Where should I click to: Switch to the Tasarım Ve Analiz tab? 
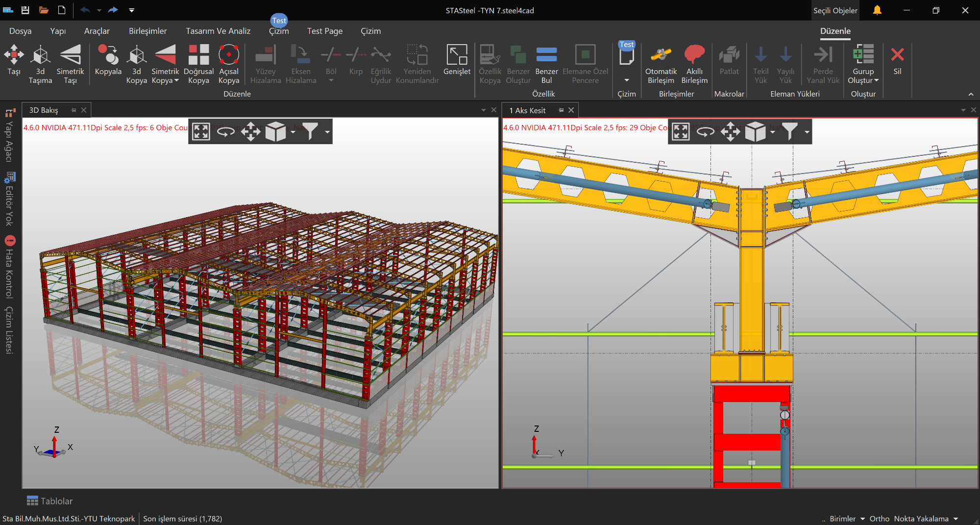click(x=218, y=31)
